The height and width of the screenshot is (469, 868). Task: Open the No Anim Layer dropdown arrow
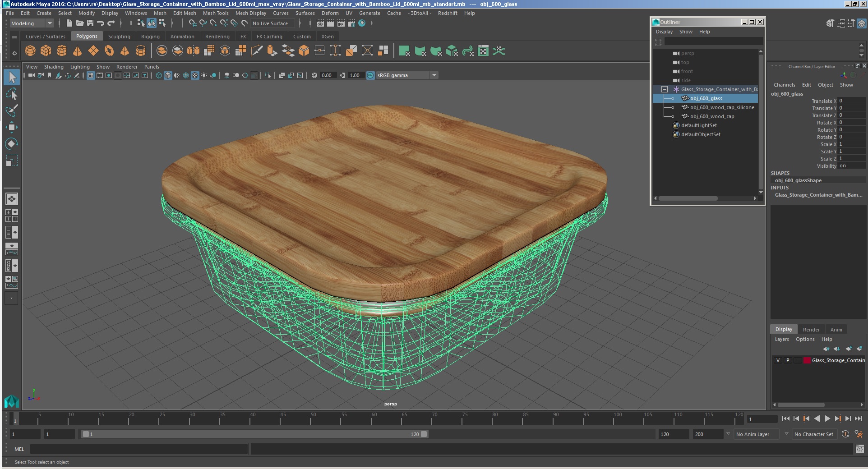pyautogui.click(x=728, y=434)
